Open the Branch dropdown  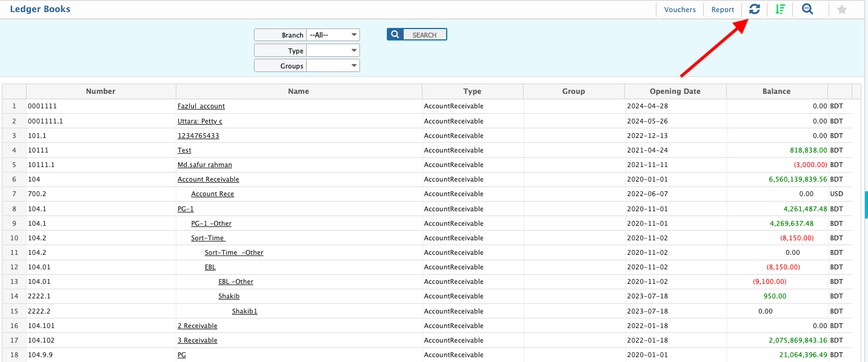tap(333, 35)
